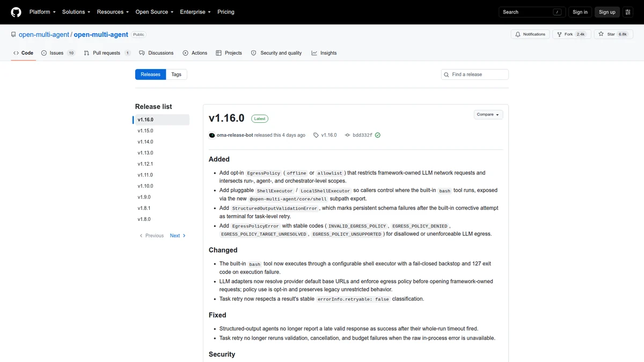Focus the Find a release field
This screenshot has width=644, height=362.
click(x=475, y=75)
